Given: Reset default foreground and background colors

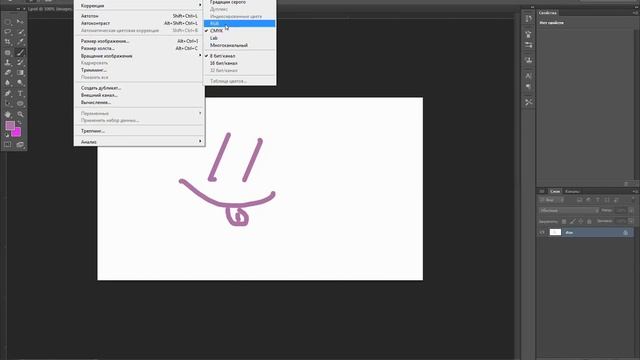Looking at the screenshot, I should (7, 135).
